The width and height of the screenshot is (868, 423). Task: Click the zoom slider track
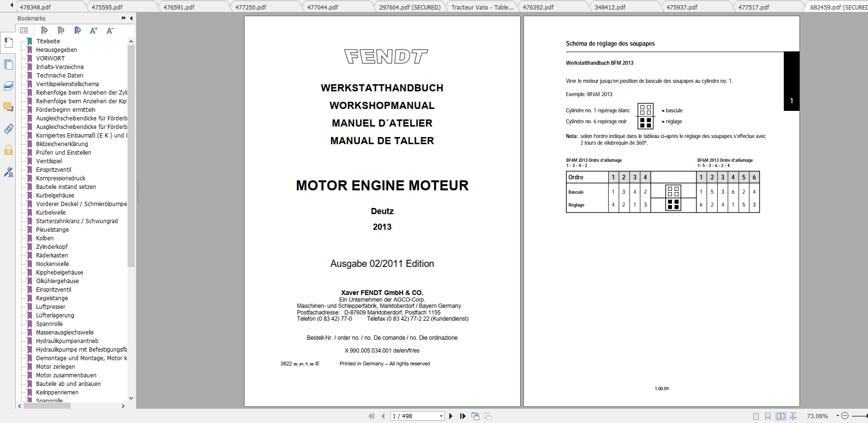[859, 416]
